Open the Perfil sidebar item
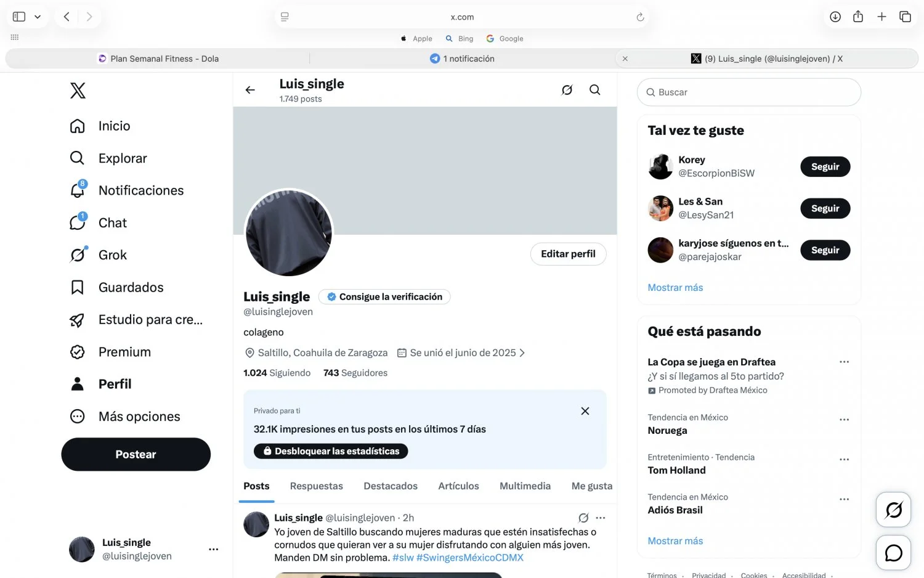Screen dimensions: 924x578 click(100, 384)
